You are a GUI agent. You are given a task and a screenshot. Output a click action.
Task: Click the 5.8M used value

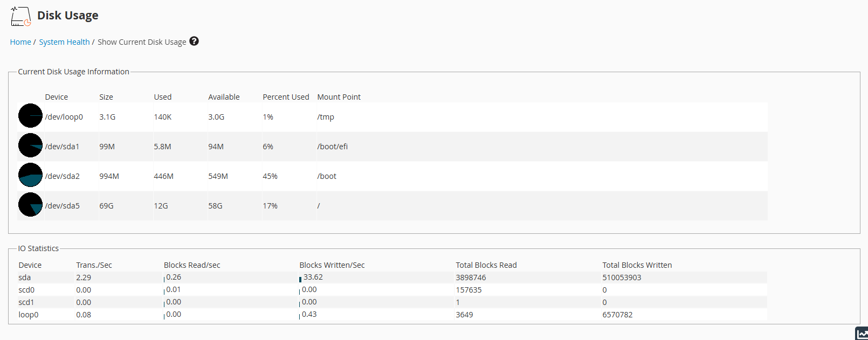point(162,147)
